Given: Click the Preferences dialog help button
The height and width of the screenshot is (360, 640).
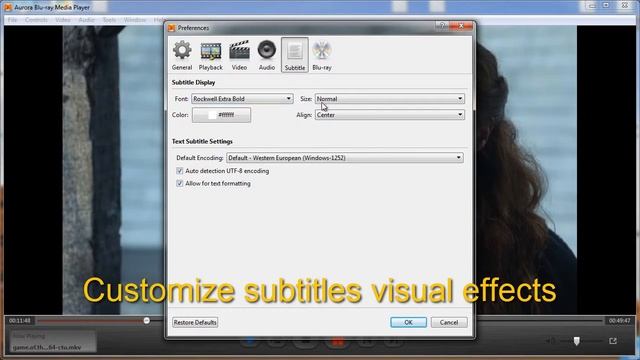Looking at the screenshot, I should pos(442,26).
